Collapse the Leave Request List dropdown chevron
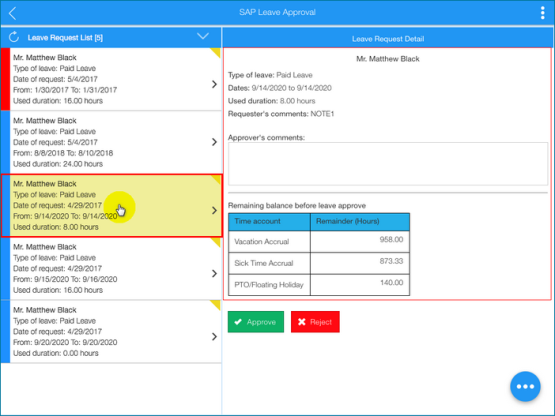 203,36
